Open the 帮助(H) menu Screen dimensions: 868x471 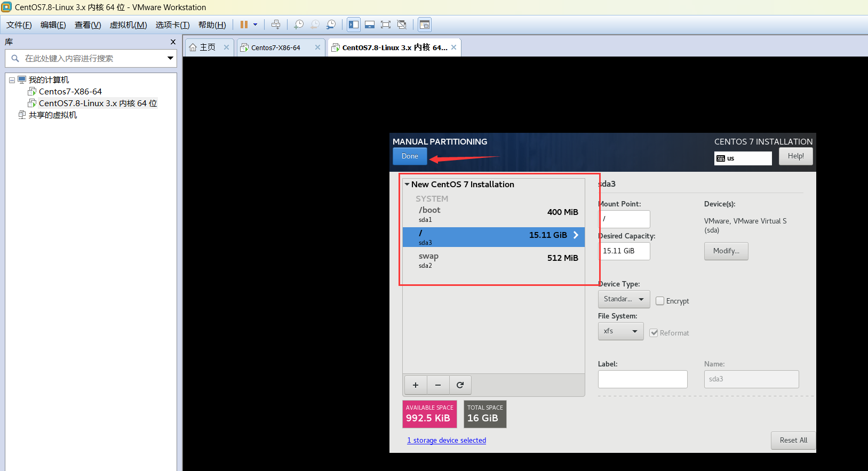pos(212,25)
